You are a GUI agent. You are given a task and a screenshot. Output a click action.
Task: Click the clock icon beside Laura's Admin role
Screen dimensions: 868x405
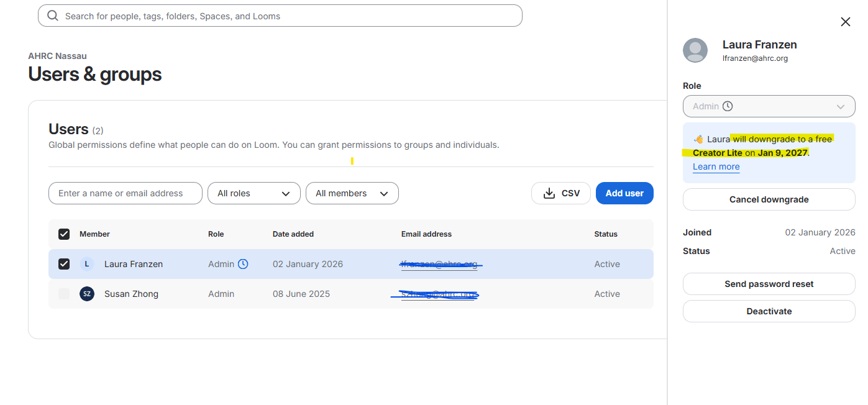tap(243, 264)
